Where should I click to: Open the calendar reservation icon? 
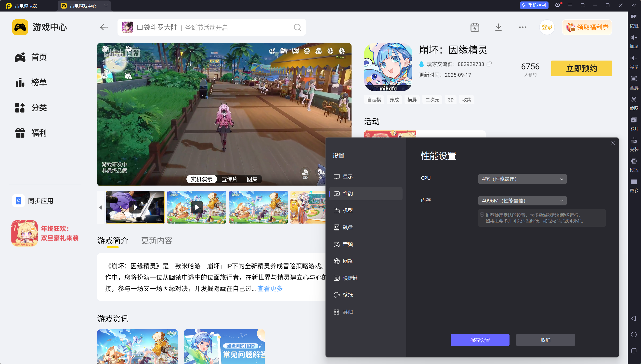tap(475, 27)
